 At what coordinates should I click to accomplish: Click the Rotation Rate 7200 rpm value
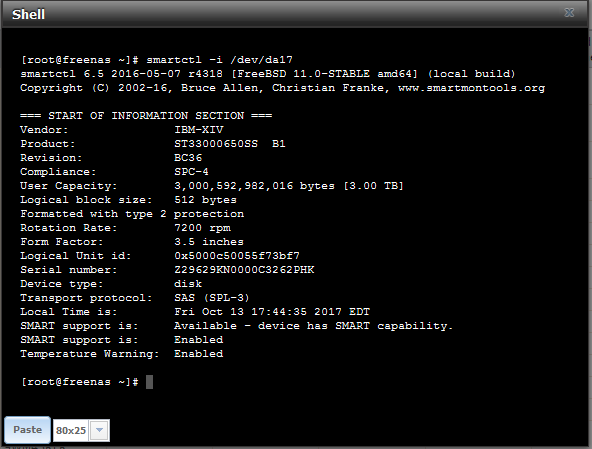202,228
